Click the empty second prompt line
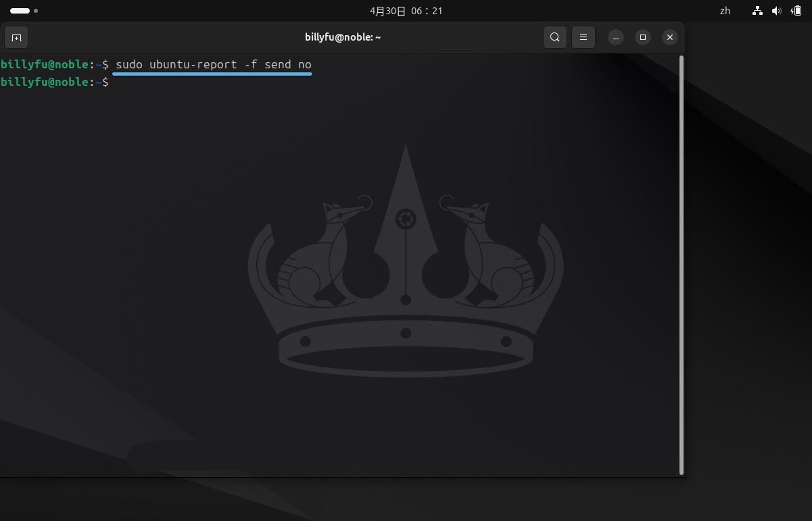Image resolution: width=812 pixels, height=521 pixels. [x=270, y=82]
